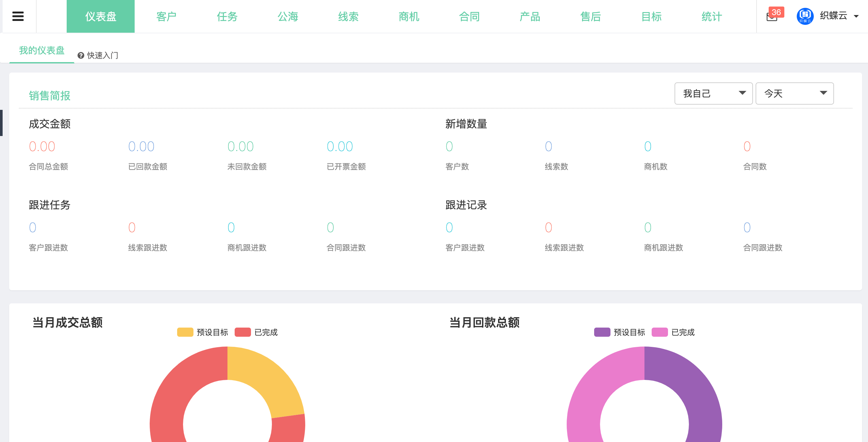Go to the 公海 section
The image size is (868, 442).
click(x=287, y=16)
